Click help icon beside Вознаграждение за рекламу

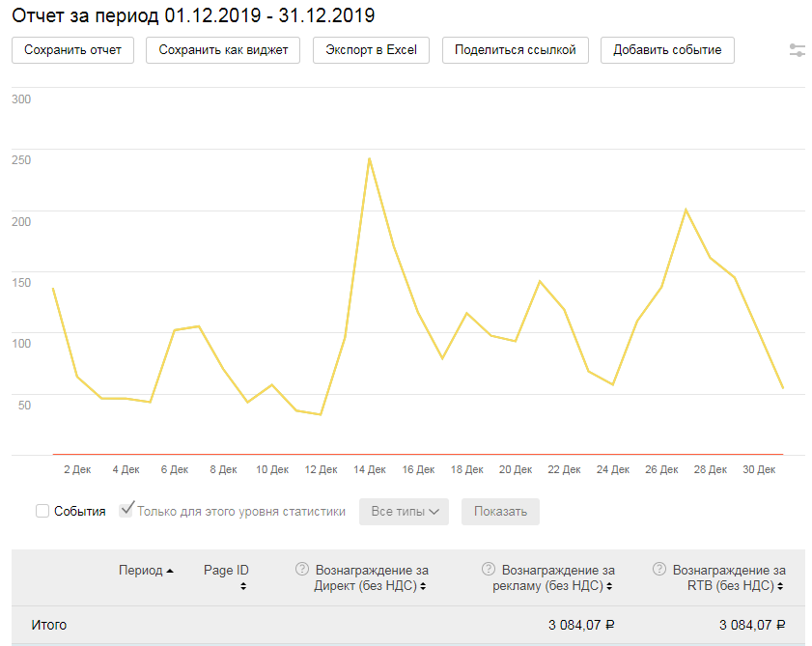click(489, 570)
